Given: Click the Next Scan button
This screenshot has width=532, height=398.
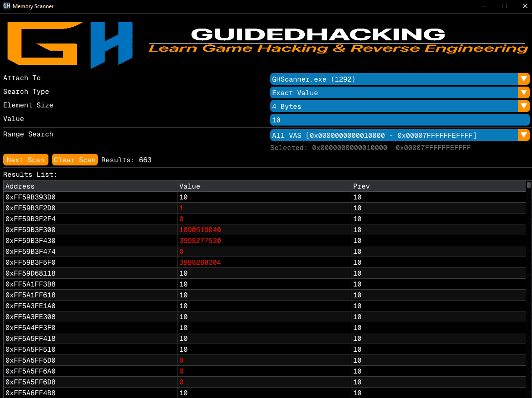Looking at the screenshot, I should (25, 160).
